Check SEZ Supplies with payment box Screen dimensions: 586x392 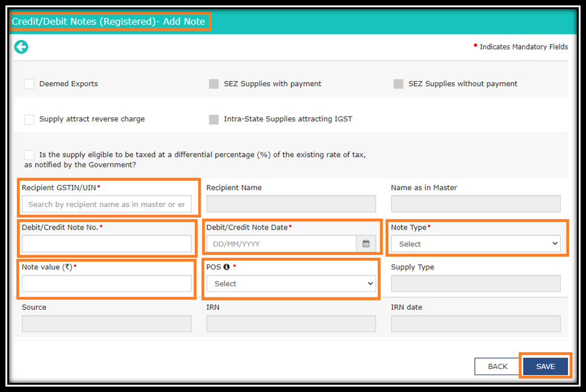(213, 83)
